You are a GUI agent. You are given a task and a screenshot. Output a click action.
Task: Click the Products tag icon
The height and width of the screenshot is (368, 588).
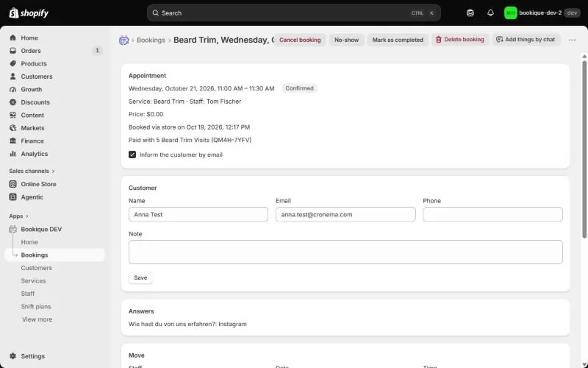point(12,63)
